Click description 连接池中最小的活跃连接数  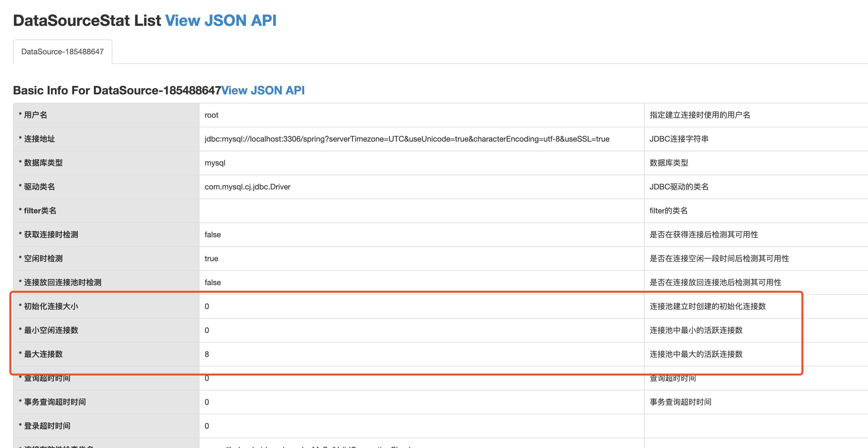click(x=696, y=331)
